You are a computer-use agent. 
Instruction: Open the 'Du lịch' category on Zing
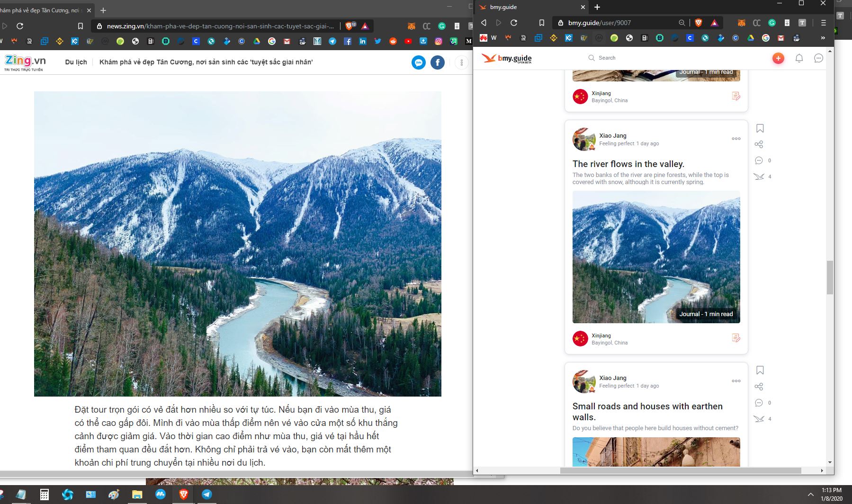click(x=76, y=62)
